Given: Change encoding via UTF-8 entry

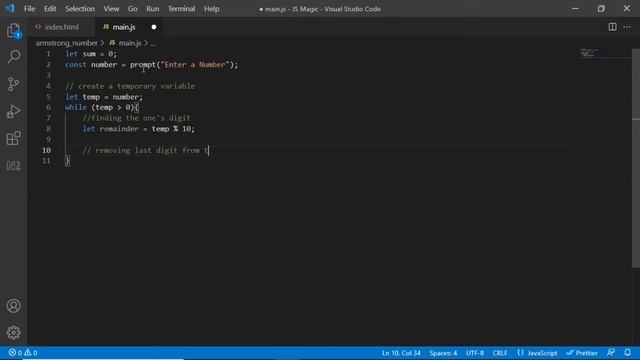Looking at the screenshot, I should [x=475, y=353].
